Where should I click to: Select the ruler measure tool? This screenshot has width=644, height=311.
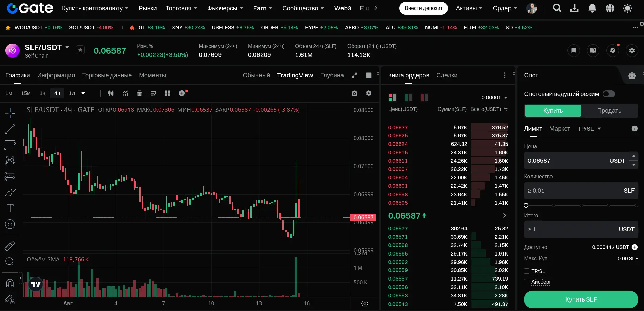pos(10,245)
